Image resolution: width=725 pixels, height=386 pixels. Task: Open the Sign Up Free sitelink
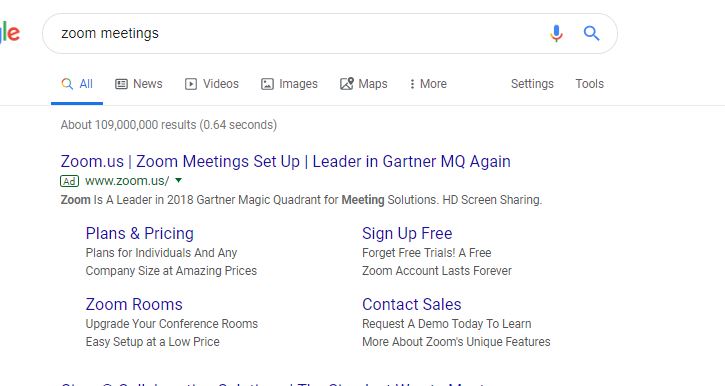407,233
